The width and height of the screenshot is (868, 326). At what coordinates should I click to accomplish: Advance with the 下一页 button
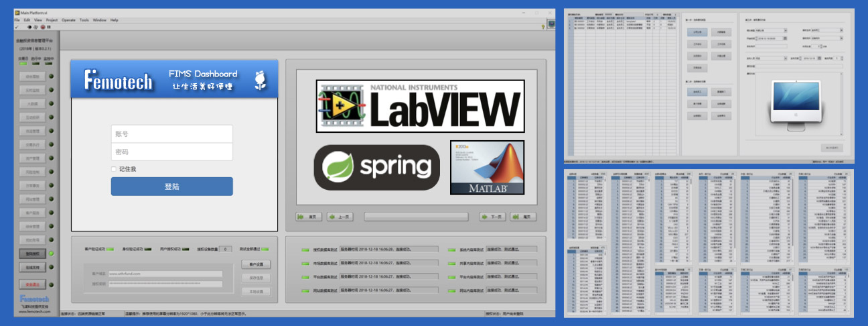pyautogui.click(x=493, y=217)
